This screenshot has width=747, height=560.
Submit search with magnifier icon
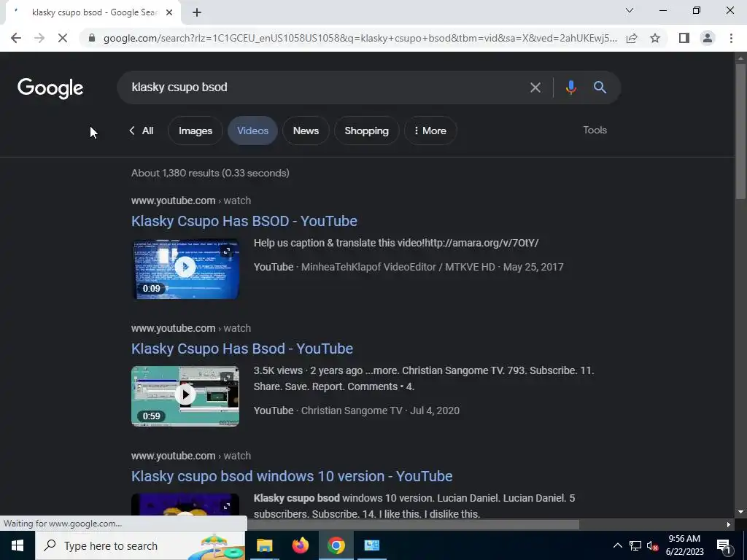click(x=600, y=87)
